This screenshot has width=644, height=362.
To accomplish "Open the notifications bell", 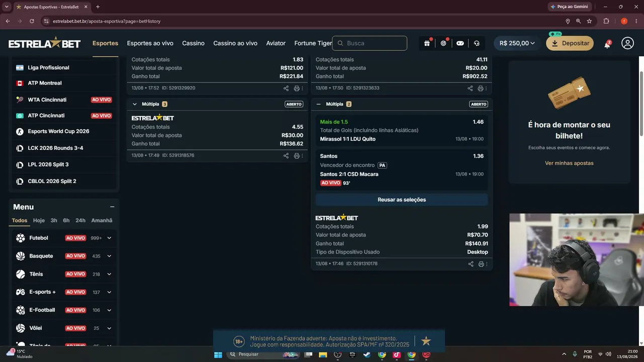I will [x=607, y=44].
